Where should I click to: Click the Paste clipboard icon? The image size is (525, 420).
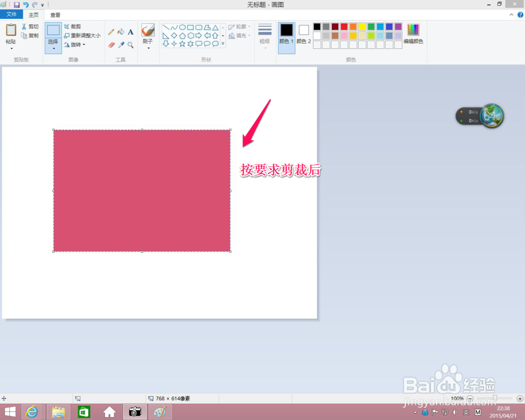(x=10, y=30)
